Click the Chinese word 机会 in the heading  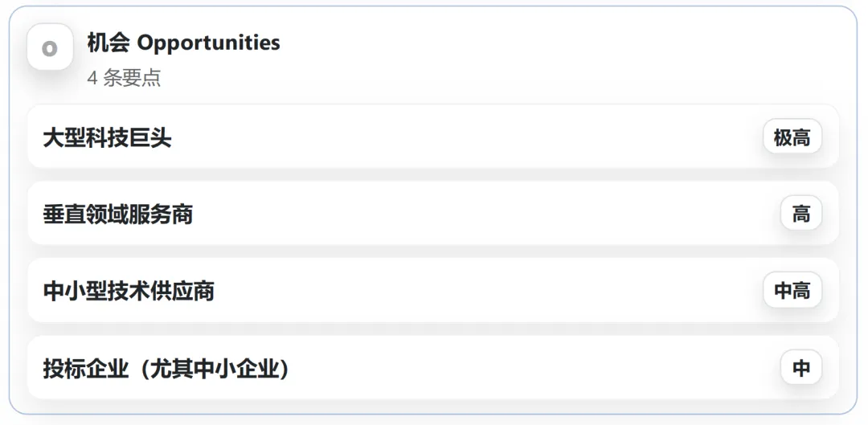108,43
